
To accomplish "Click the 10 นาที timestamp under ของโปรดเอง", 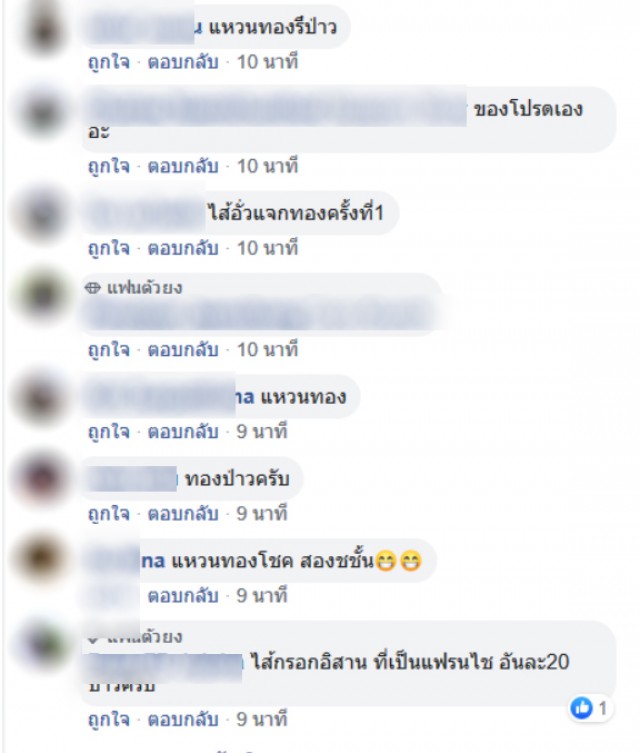I will (x=267, y=166).
